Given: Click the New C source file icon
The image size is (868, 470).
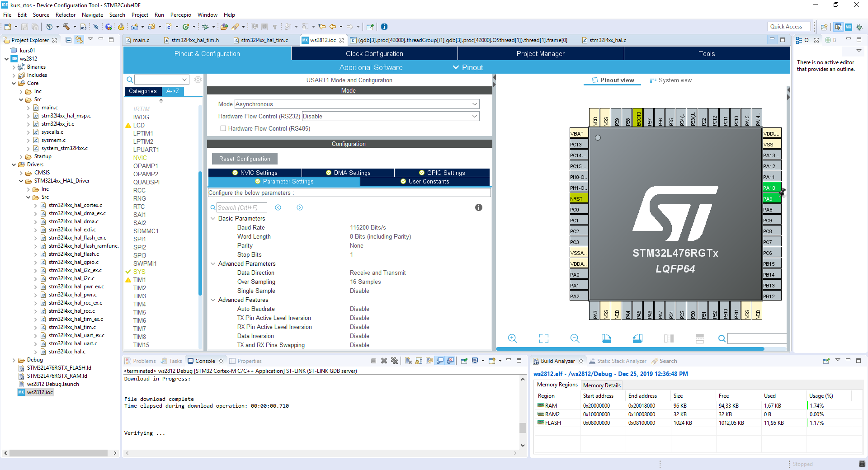Looking at the screenshot, I should pyautogui.click(x=169, y=27).
